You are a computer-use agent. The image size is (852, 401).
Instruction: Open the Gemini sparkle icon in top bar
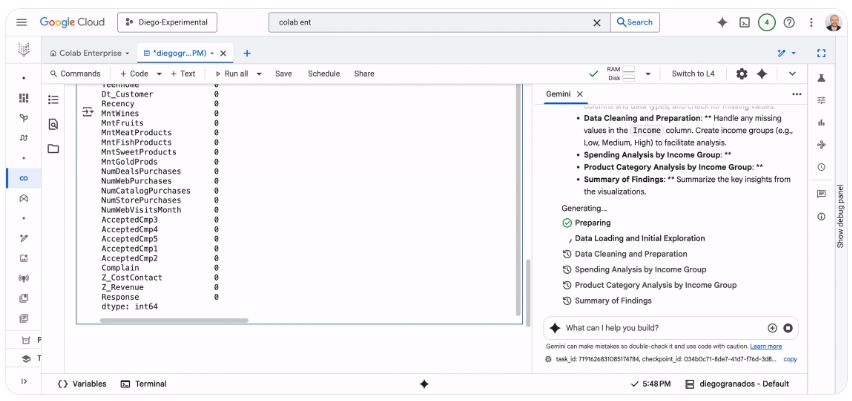[x=722, y=22]
